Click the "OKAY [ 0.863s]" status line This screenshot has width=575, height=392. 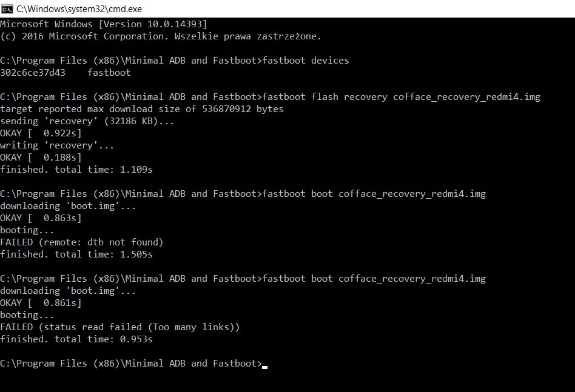(x=41, y=218)
